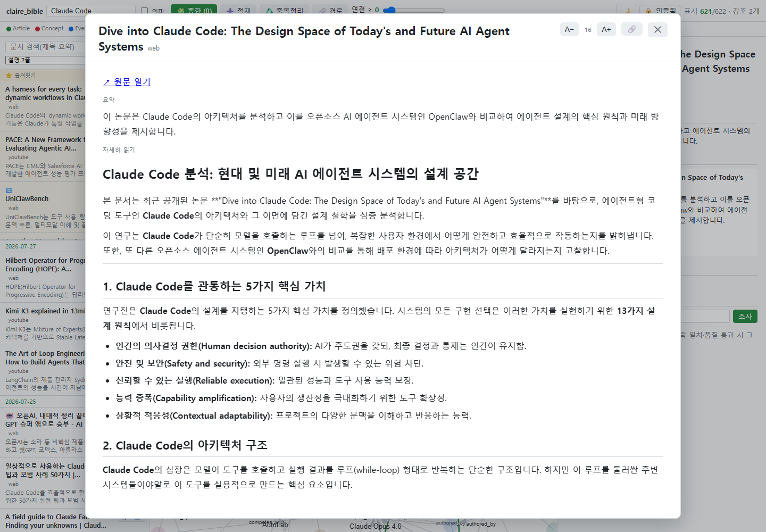766x532 pixels.
Task: Toggle the 의미 checkbox in the toolbar
Action: click(145, 11)
